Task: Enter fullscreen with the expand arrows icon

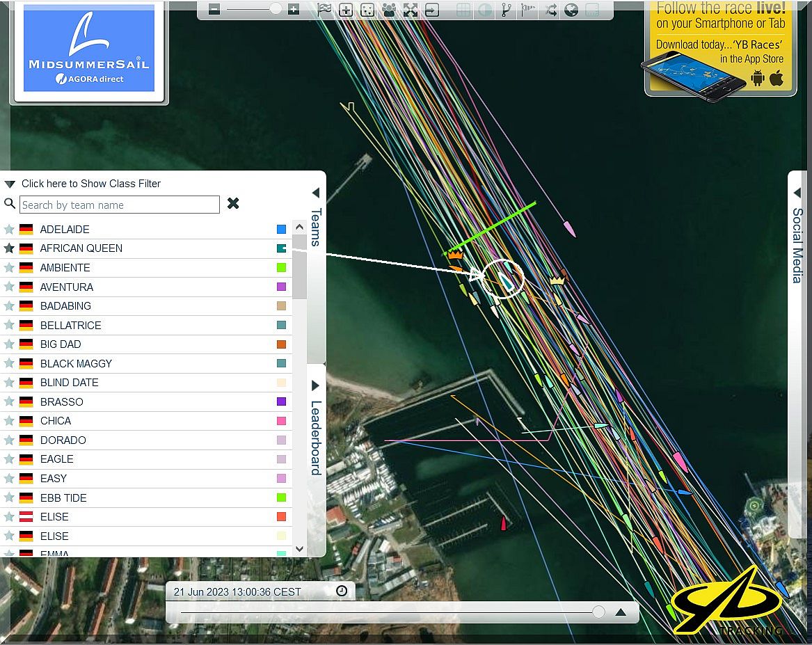Action: click(x=411, y=10)
